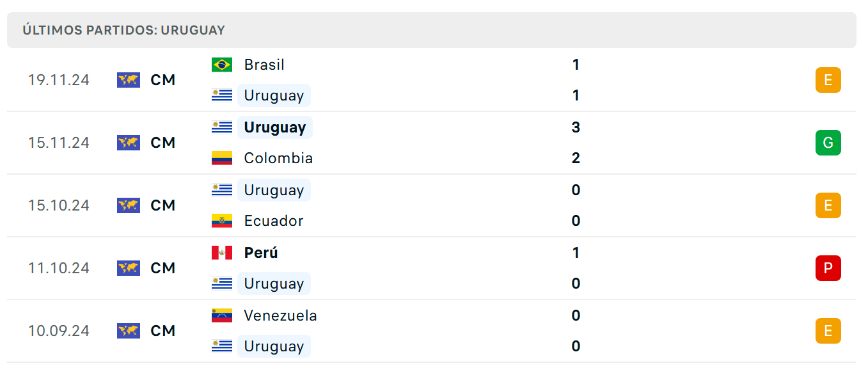Select highlighted Uruguay in the Ecuador match

274,190
